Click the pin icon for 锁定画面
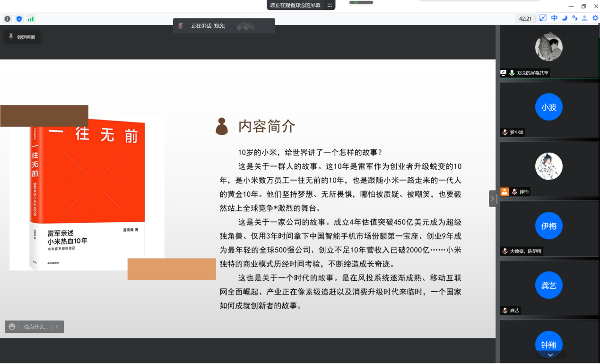 coord(11,37)
